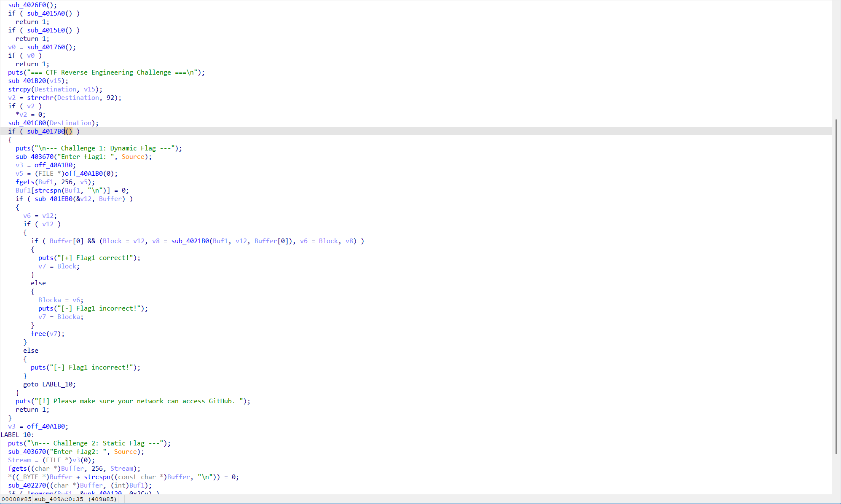This screenshot has height=504, width=841.
Task: Open sub_401EB0 in the if condition
Action: tap(54, 199)
